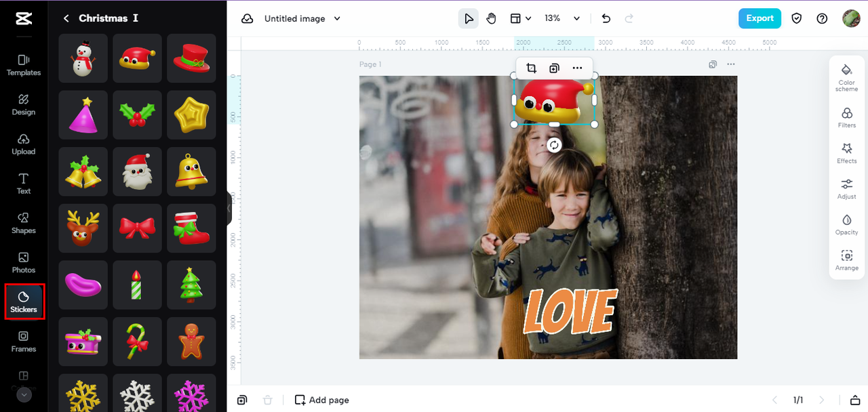
Task: Add the reindeer face sticker
Action: click(83, 228)
